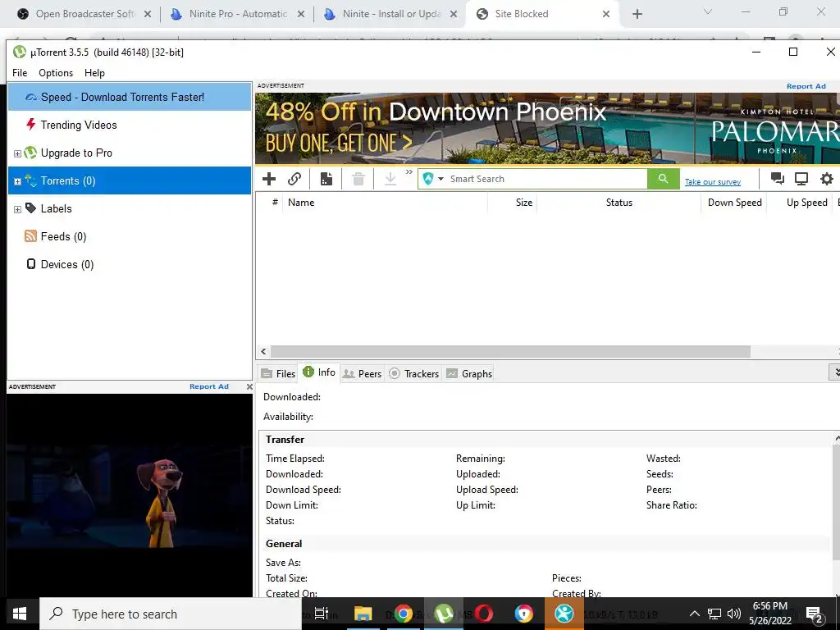Click Add Torrent from URL link icon
Screen dimensions: 840x630
(294, 179)
